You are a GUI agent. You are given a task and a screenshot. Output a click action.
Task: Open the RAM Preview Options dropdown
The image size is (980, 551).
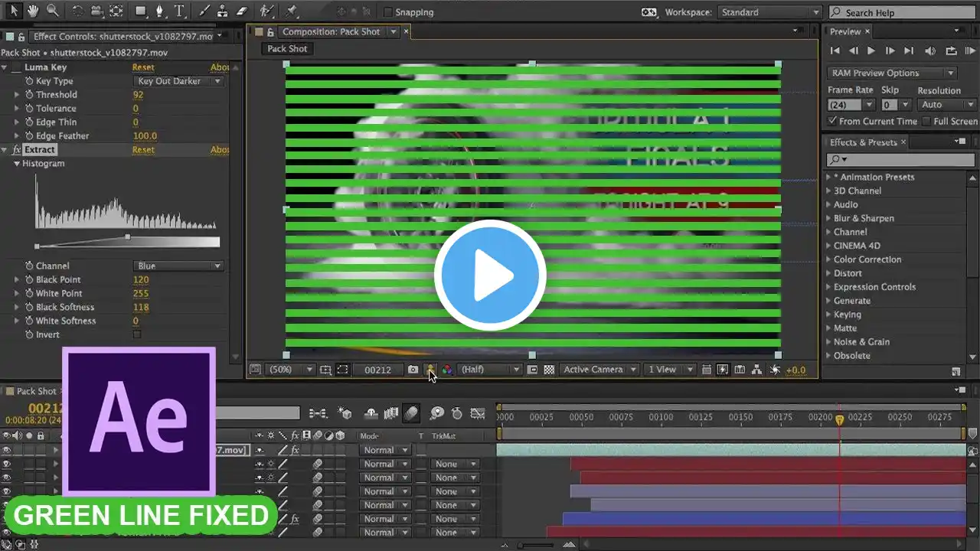coord(892,73)
